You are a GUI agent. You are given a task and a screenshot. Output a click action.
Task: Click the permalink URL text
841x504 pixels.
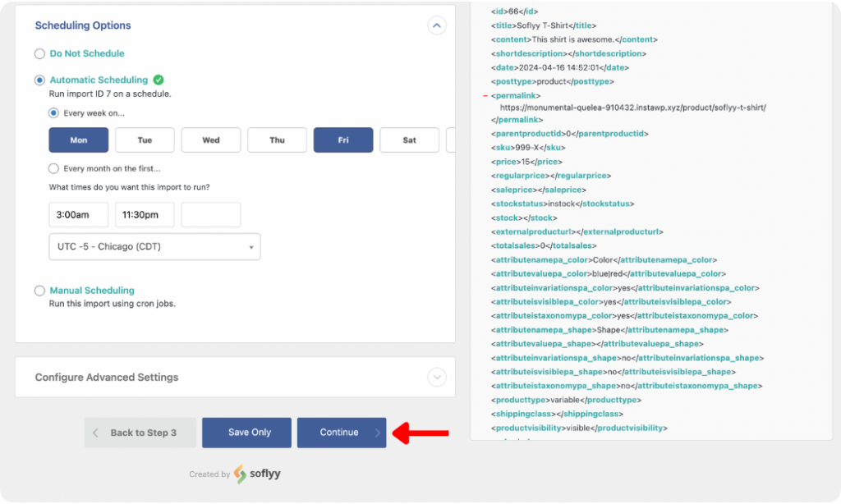point(633,108)
